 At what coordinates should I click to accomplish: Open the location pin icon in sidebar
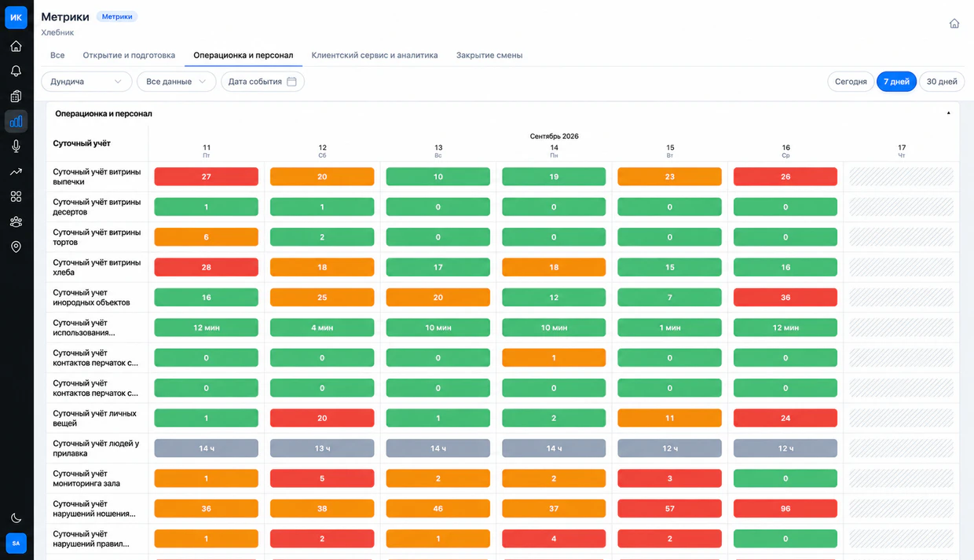coord(16,247)
